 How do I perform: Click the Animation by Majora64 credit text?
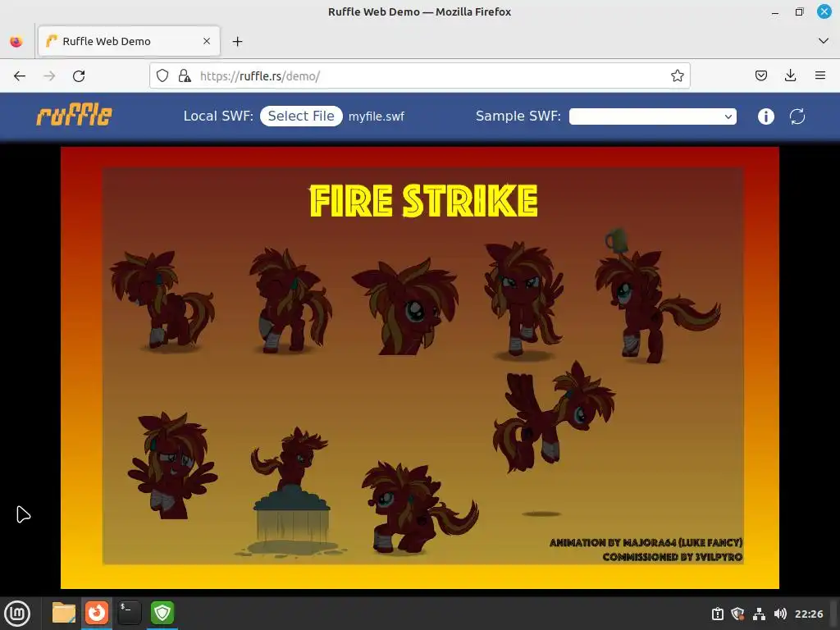click(x=646, y=543)
